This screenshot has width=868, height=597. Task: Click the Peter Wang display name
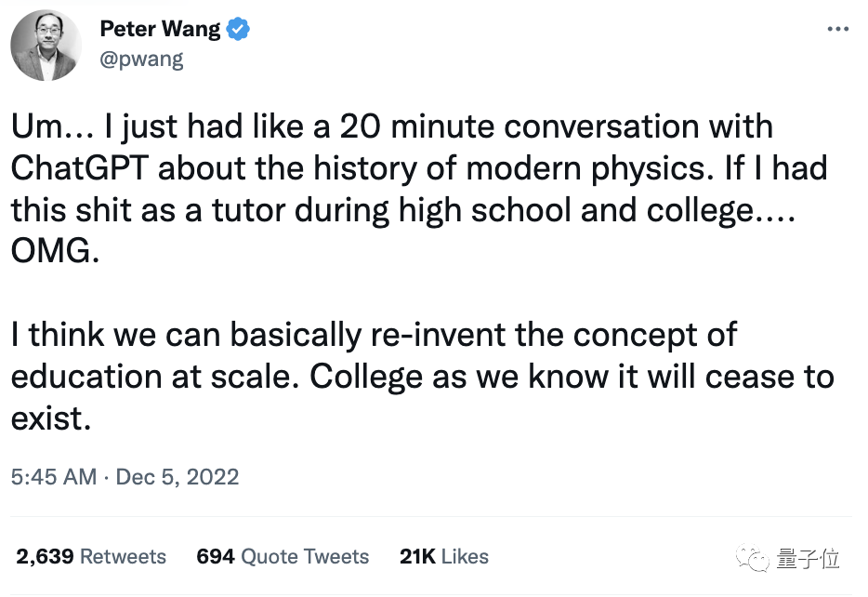[x=161, y=29]
